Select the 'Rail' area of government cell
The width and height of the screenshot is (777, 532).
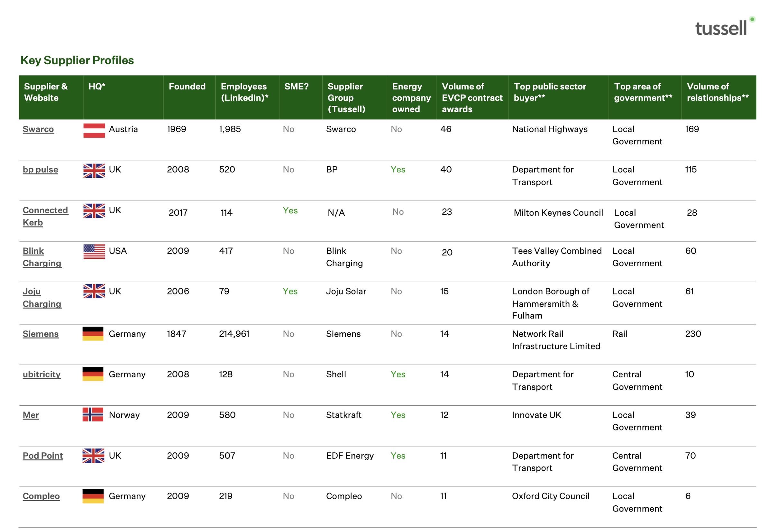[620, 334]
